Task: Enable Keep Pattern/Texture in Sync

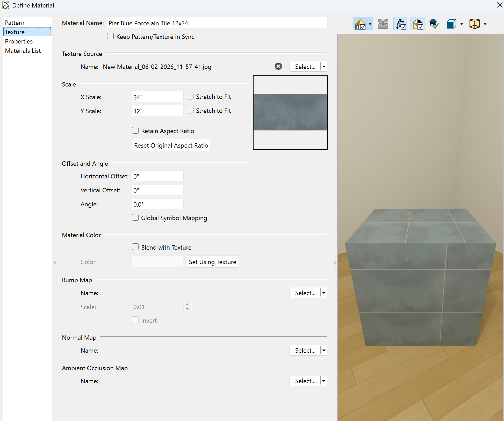Action: click(x=110, y=36)
